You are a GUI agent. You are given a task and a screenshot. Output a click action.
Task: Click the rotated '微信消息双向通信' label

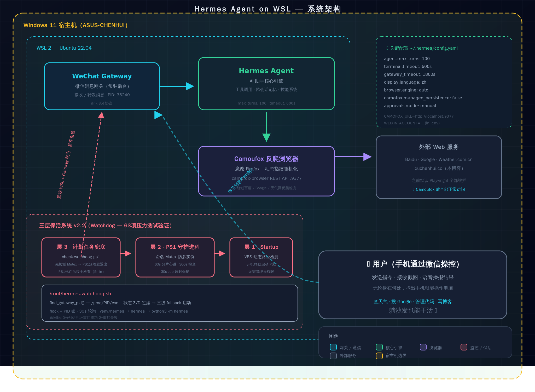tap(241, 181)
